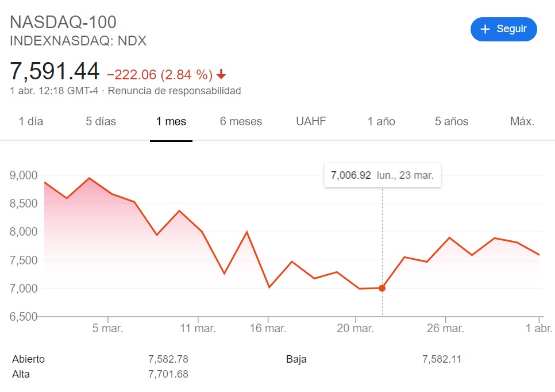
Task: Click the Abierto value 7,582.78
Action: point(168,359)
